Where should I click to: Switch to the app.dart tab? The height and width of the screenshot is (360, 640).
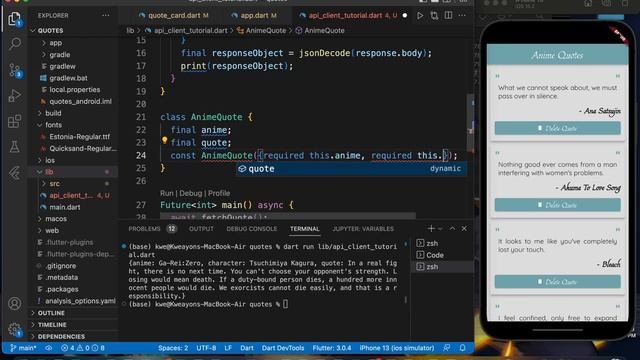coord(253,16)
